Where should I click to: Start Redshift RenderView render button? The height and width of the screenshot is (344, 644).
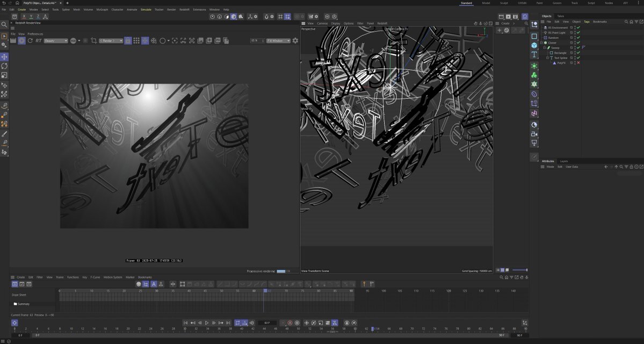tap(22, 41)
